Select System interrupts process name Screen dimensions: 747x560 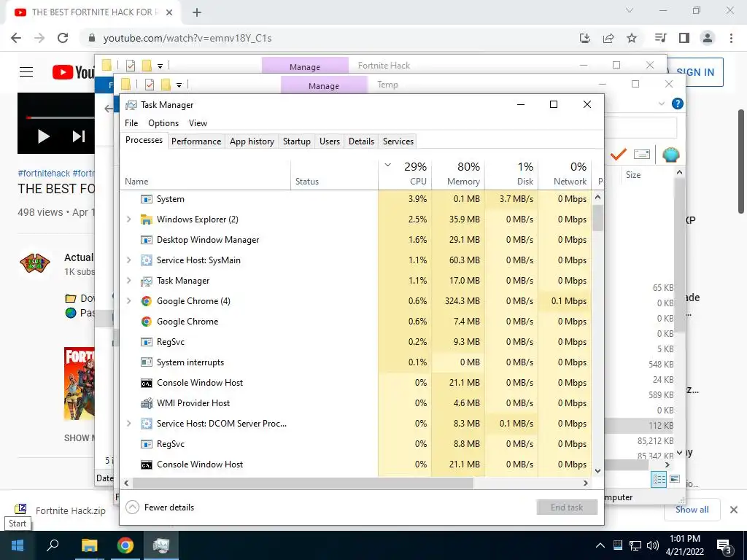pos(190,362)
